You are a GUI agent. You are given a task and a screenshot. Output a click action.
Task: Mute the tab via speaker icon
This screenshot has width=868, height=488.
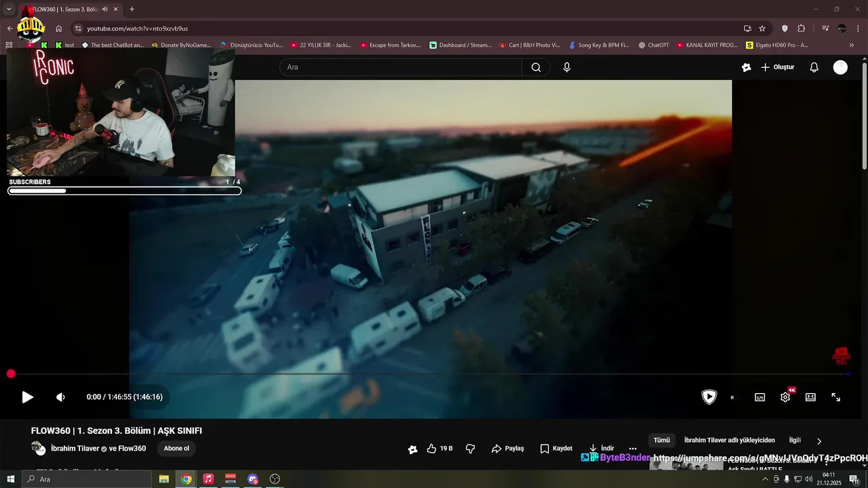104,9
